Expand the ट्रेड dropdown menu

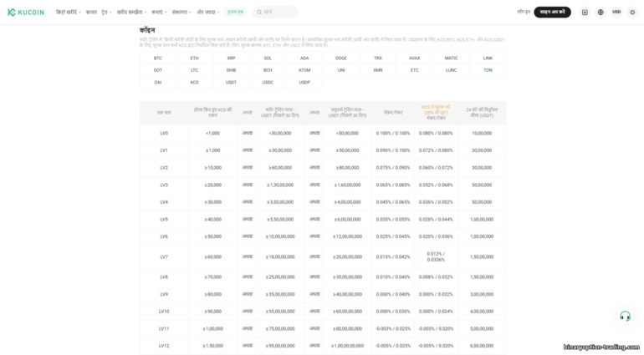106,13
